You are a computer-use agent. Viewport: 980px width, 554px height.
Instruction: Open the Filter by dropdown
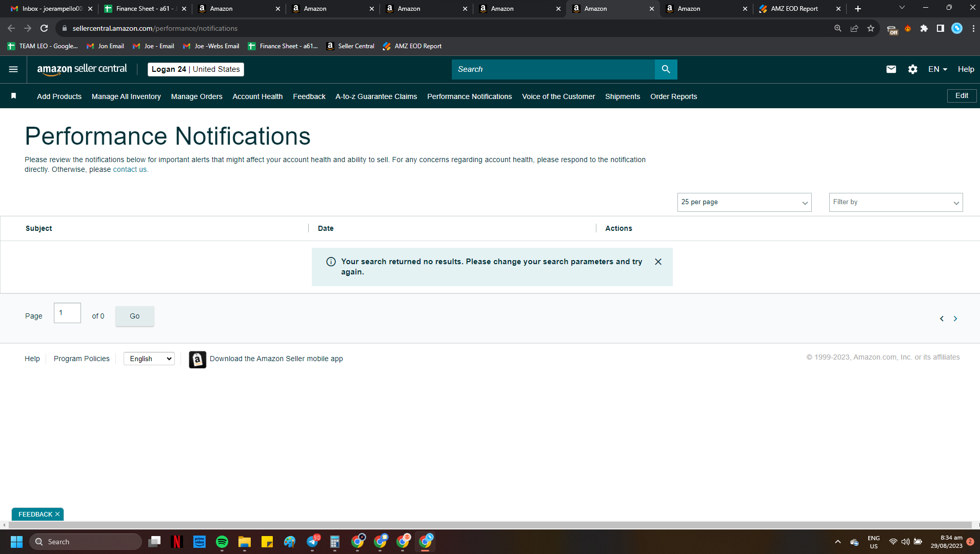(x=895, y=202)
